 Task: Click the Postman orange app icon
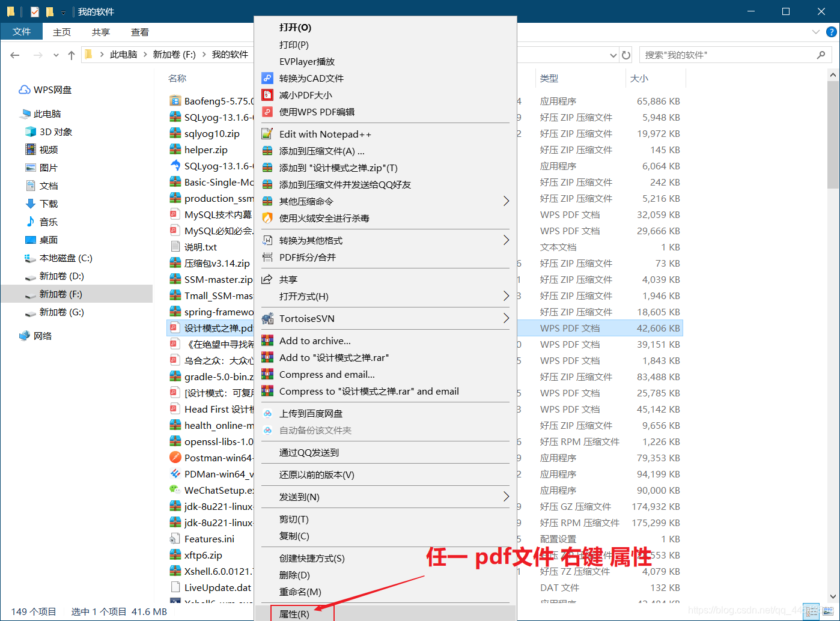coord(175,458)
